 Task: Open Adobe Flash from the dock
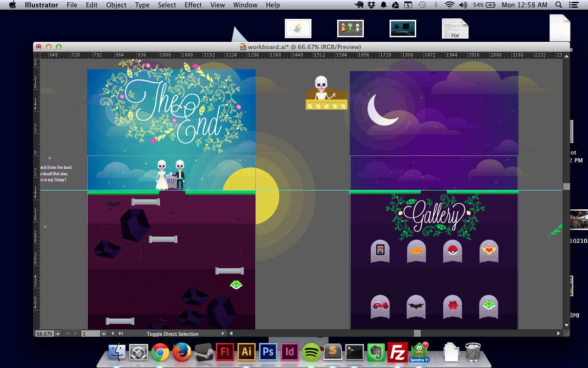point(225,352)
